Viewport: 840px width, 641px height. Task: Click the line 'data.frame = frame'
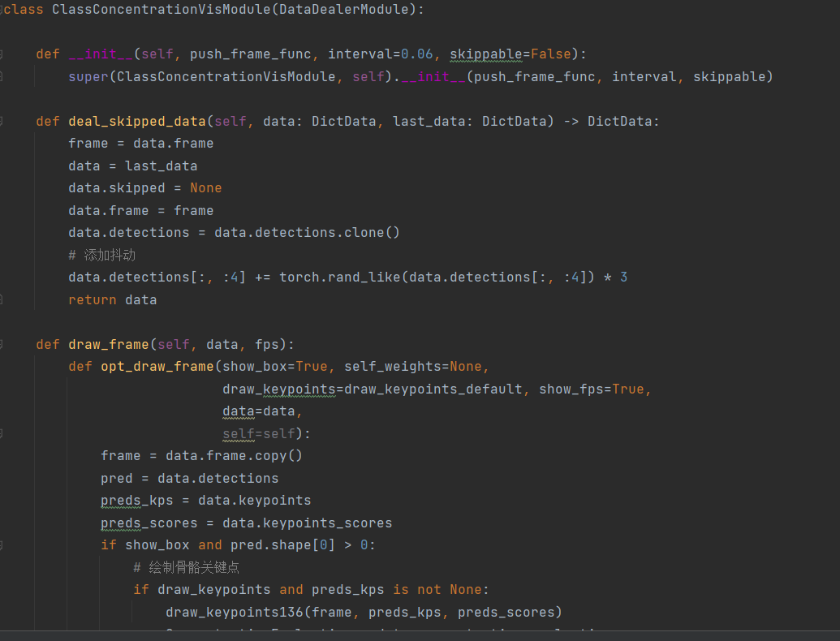click(141, 210)
